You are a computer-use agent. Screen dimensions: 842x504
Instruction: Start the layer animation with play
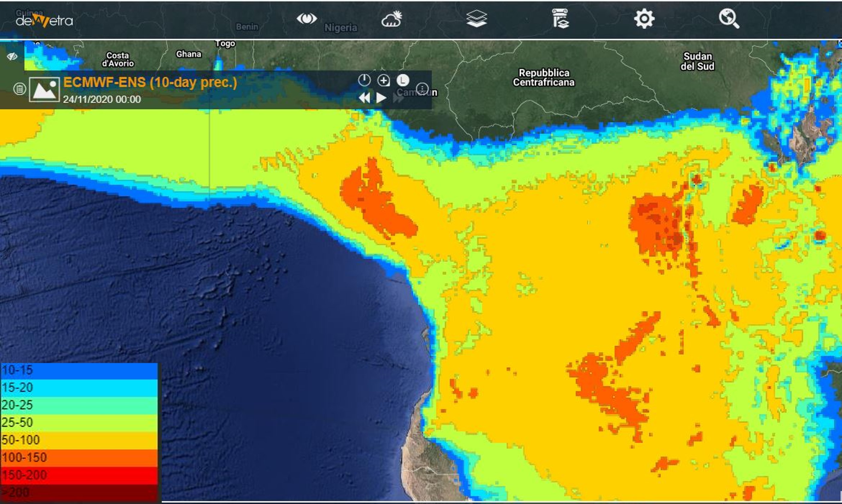click(x=381, y=98)
